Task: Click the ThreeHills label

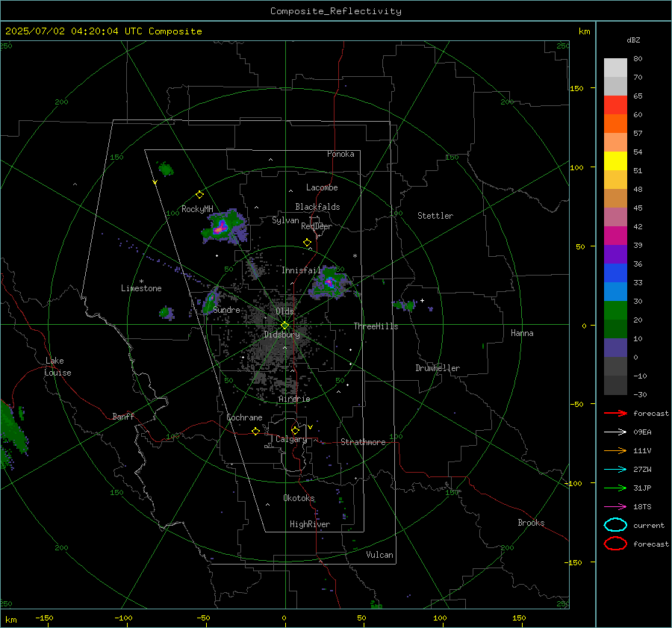Action: tap(376, 326)
